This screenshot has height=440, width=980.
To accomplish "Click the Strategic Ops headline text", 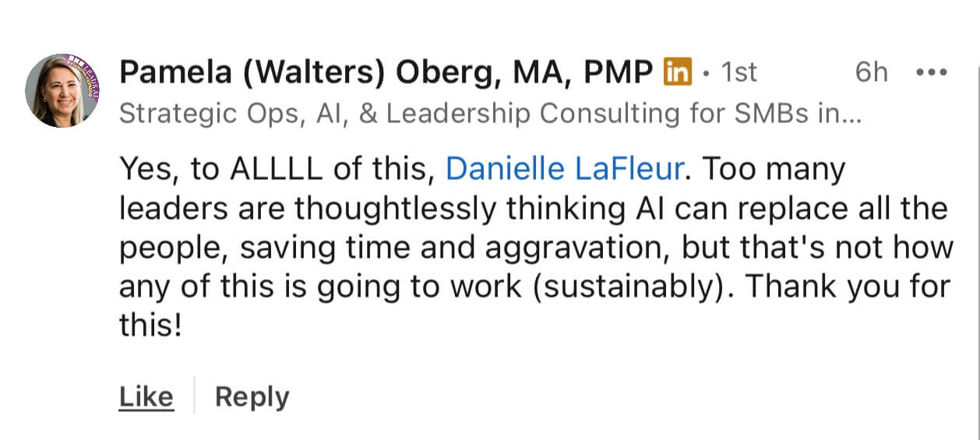I will [x=483, y=114].
